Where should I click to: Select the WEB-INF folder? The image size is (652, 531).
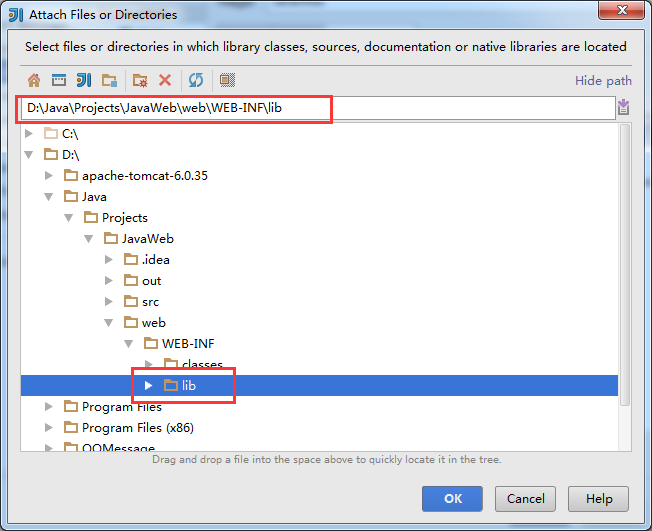click(x=188, y=343)
